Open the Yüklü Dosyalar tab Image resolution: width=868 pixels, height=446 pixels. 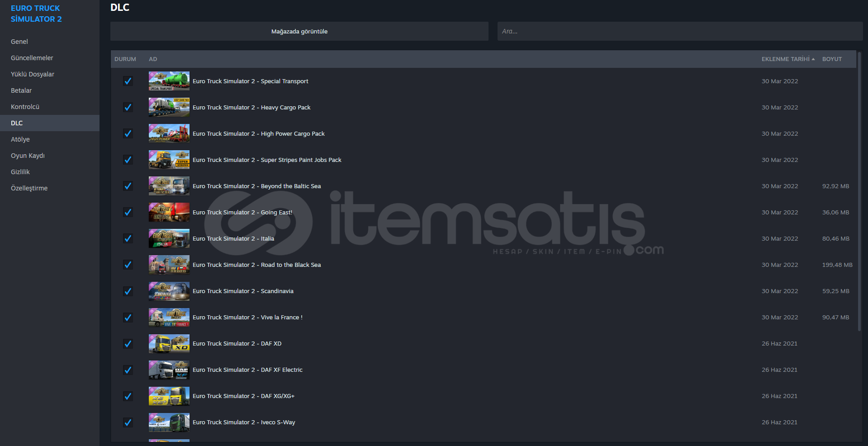pyautogui.click(x=50, y=74)
